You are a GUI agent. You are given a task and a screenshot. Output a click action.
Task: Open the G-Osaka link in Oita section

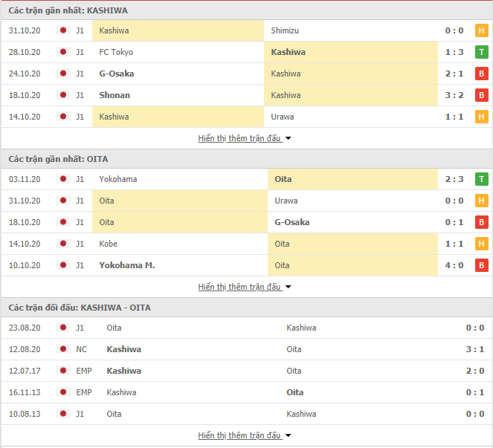291,222
